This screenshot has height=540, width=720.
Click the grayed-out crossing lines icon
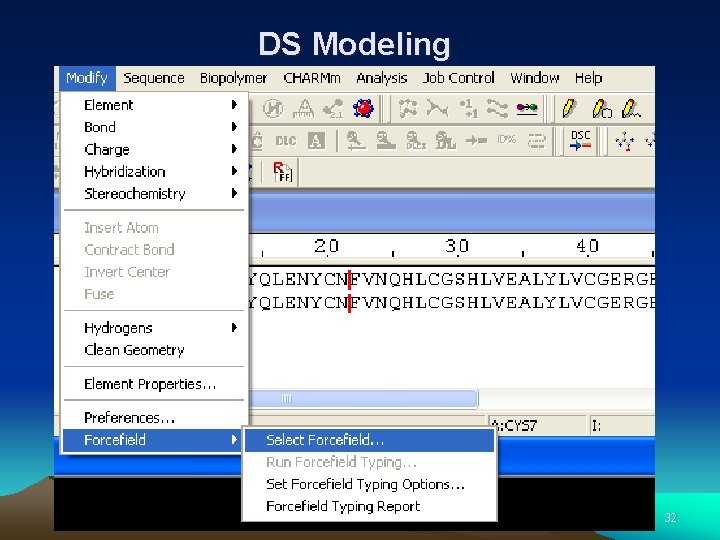coord(437,109)
